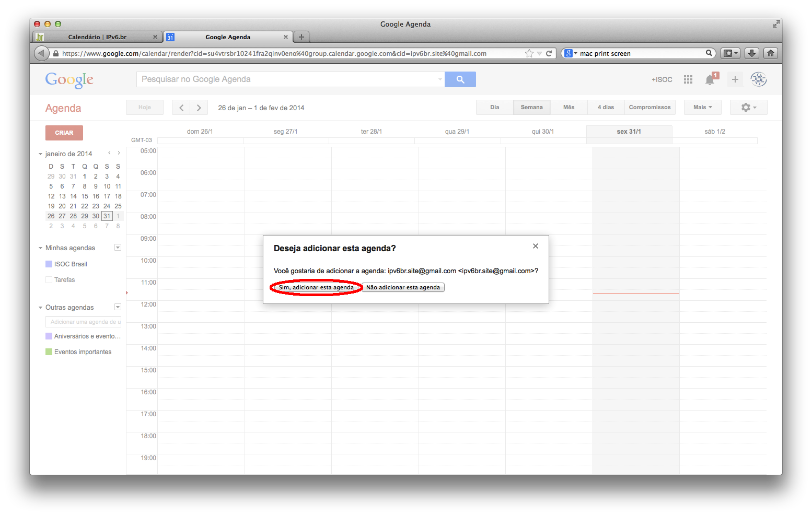Close the add agenda dialog with X
This screenshot has width=812, height=516.
tap(536, 246)
